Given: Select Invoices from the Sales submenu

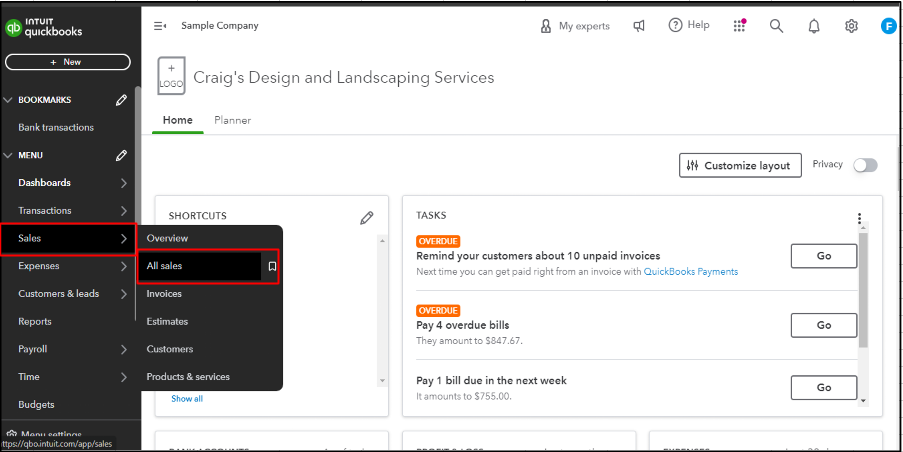Looking at the screenshot, I should click(164, 294).
